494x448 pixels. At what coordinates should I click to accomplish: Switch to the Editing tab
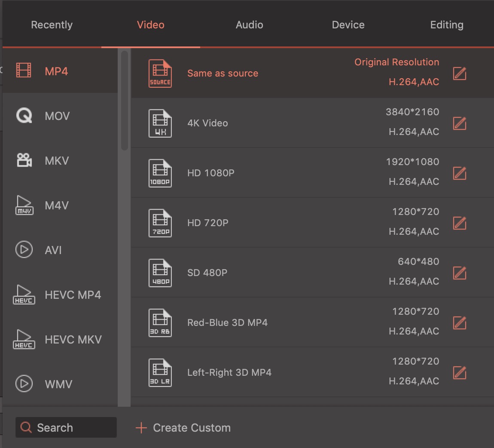click(x=447, y=25)
